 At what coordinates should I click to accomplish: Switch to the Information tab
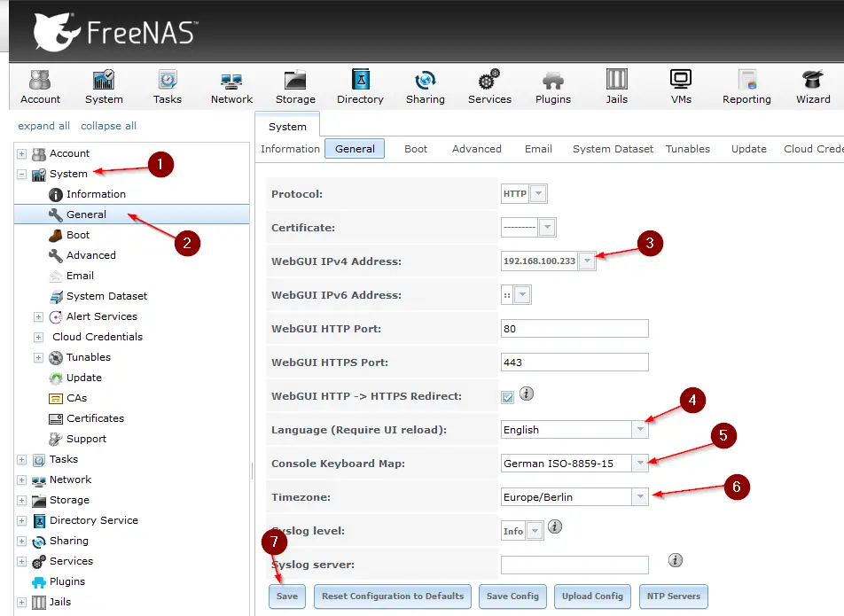(290, 149)
